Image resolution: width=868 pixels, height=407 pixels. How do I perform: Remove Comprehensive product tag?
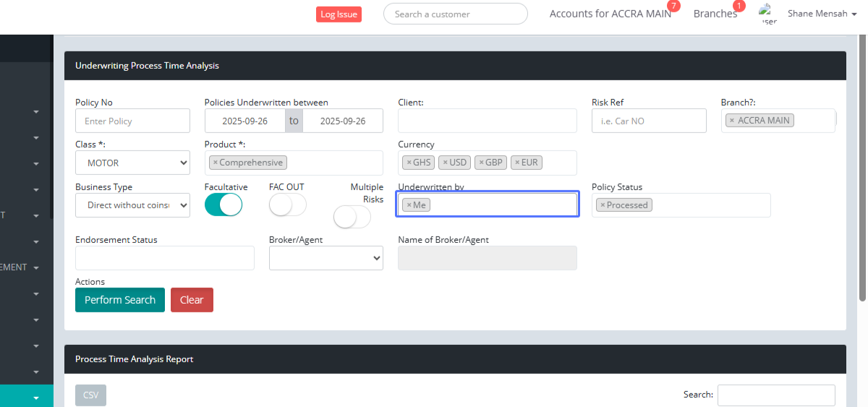pos(216,163)
